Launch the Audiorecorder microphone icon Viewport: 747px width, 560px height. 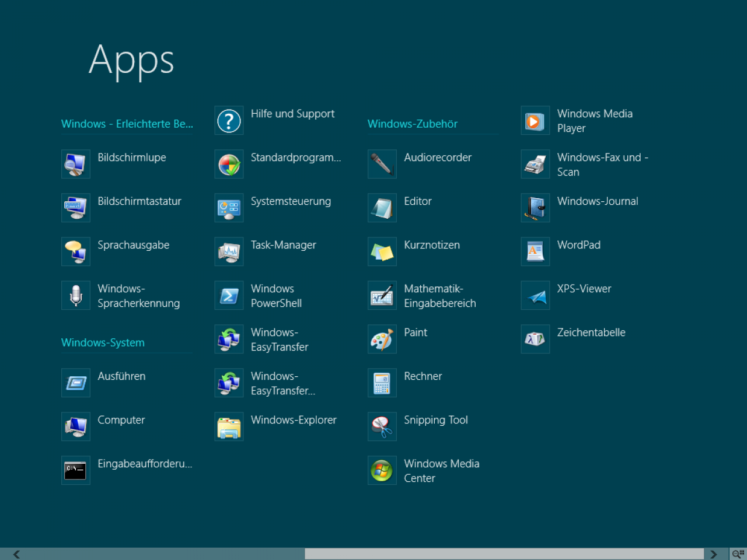tap(382, 164)
